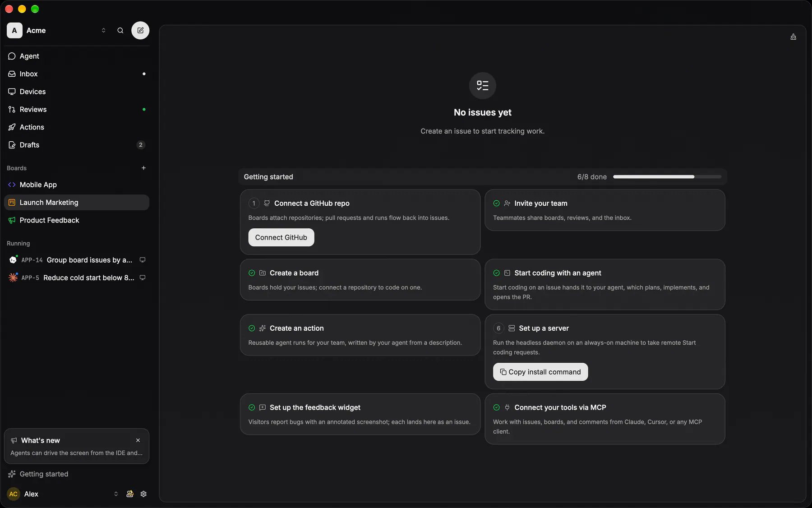Click the Connect your tools via MCP title
812x508 pixels.
pos(560,407)
